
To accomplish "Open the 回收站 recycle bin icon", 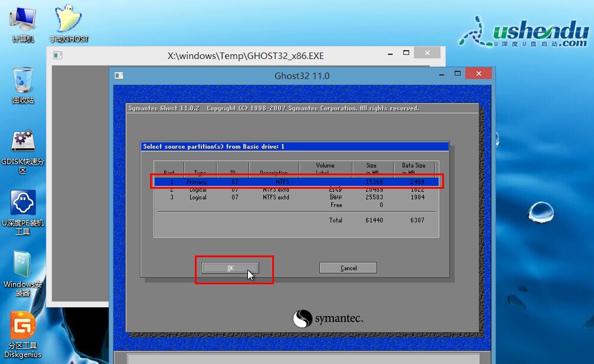I will coord(22,86).
